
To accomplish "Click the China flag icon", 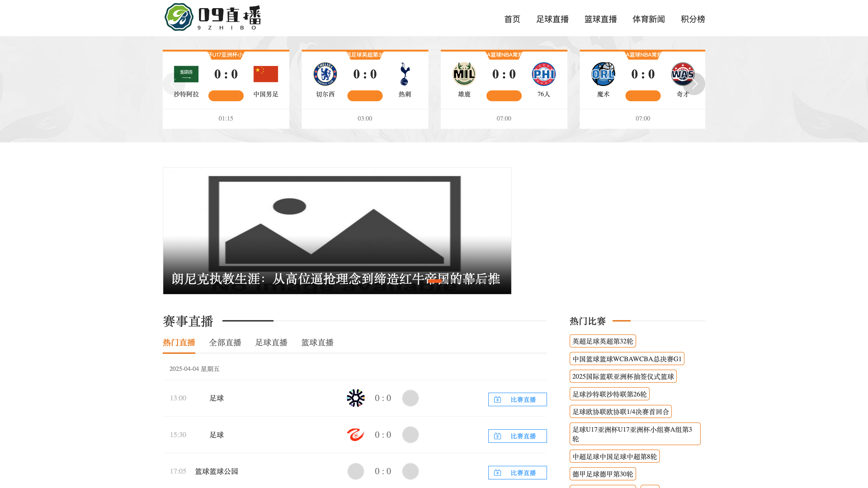I will [x=266, y=74].
